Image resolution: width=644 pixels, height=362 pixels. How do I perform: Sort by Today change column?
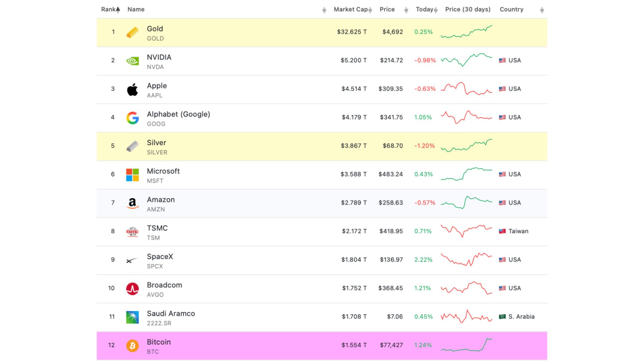coord(427,9)
